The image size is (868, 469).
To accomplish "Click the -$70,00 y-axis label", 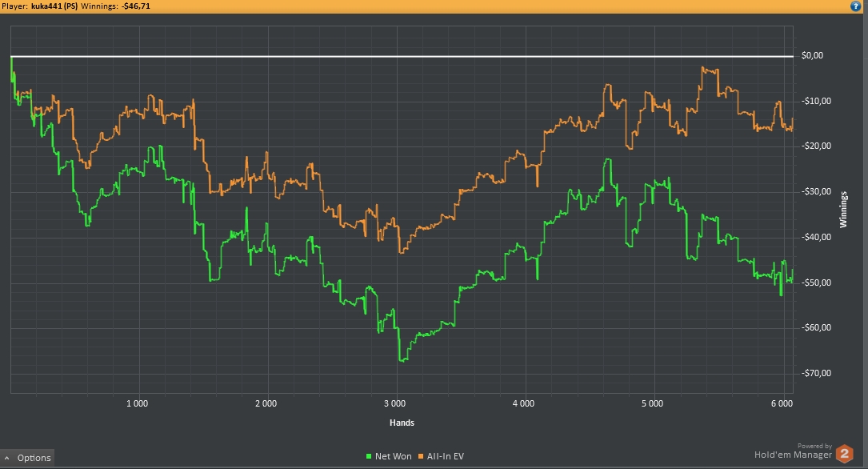I will pyautogui.click(x=816, y=373).
